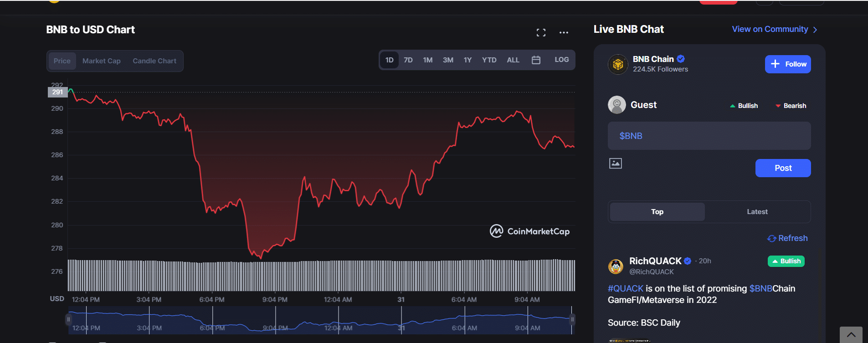The width and height of the screenshot is (868, 343).
Task: Select the 1Y time range
Action: click(467, 60)
